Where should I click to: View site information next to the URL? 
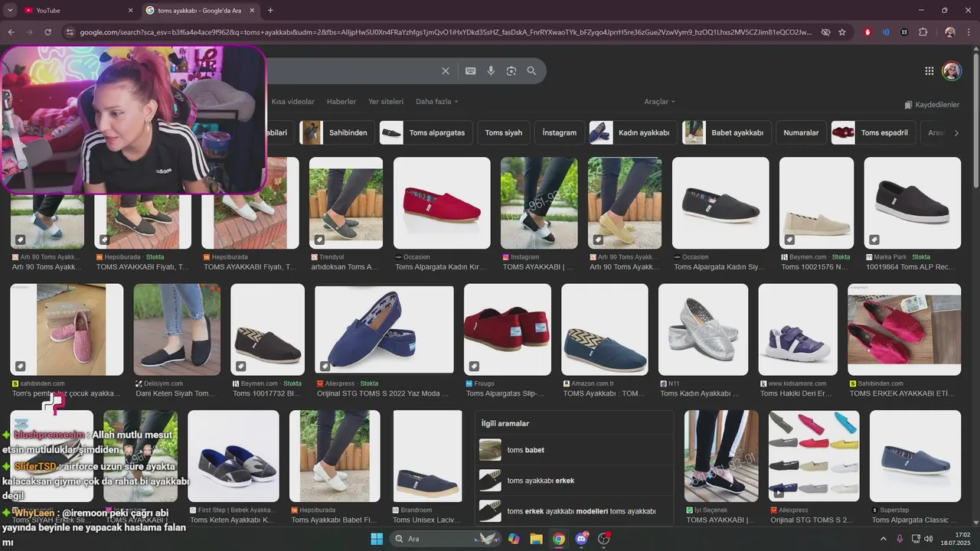tap(70, 32)
